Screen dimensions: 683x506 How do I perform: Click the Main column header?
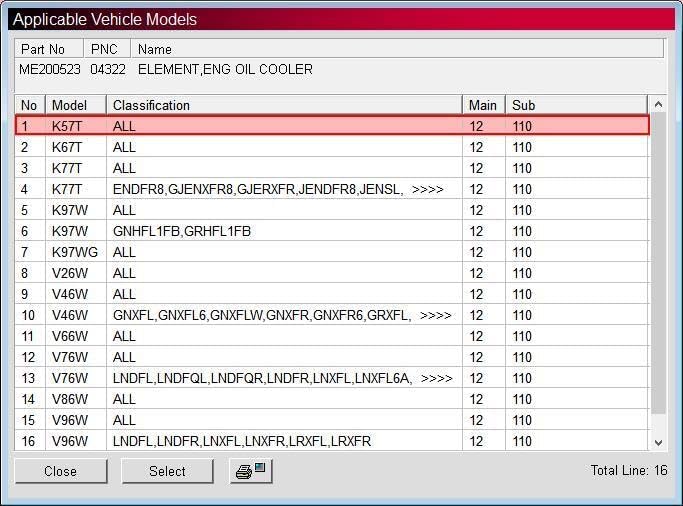click(x=484, y=105)
